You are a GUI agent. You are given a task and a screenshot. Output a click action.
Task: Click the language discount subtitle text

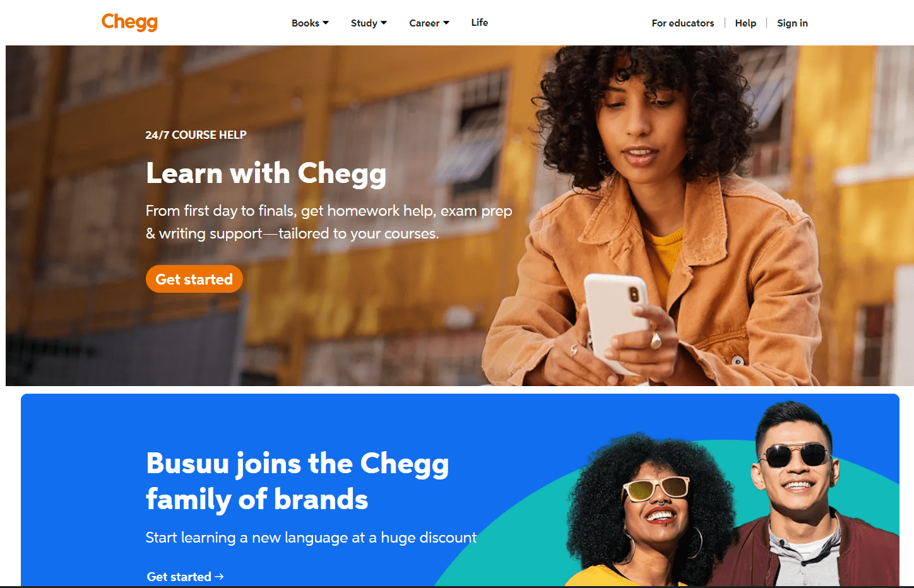[x=311, y=538]
